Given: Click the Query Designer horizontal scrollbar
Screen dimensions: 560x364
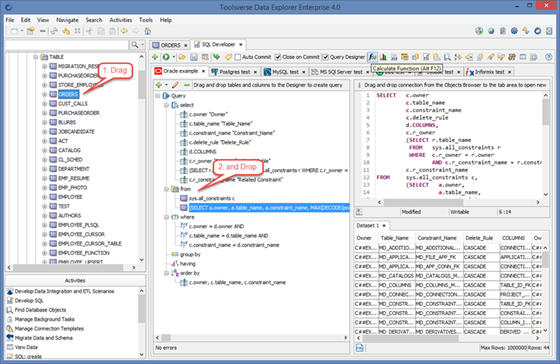Looking at the screenshot, I should point(251,337).
